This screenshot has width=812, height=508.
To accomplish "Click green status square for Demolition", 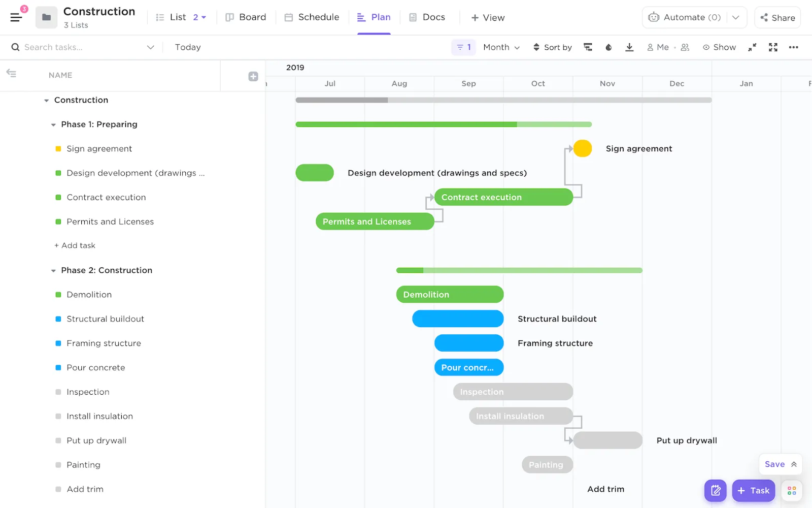I will pyautogui.click(x=58, y=295).
